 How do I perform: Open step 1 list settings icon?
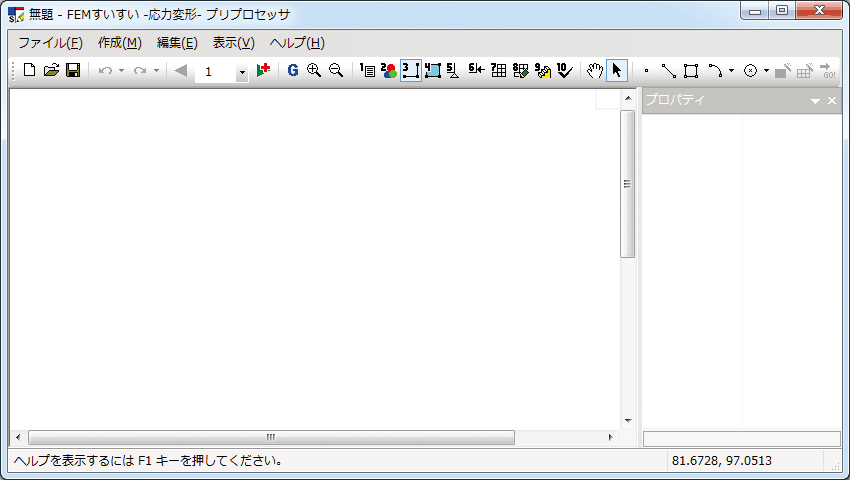click(368, 71)
